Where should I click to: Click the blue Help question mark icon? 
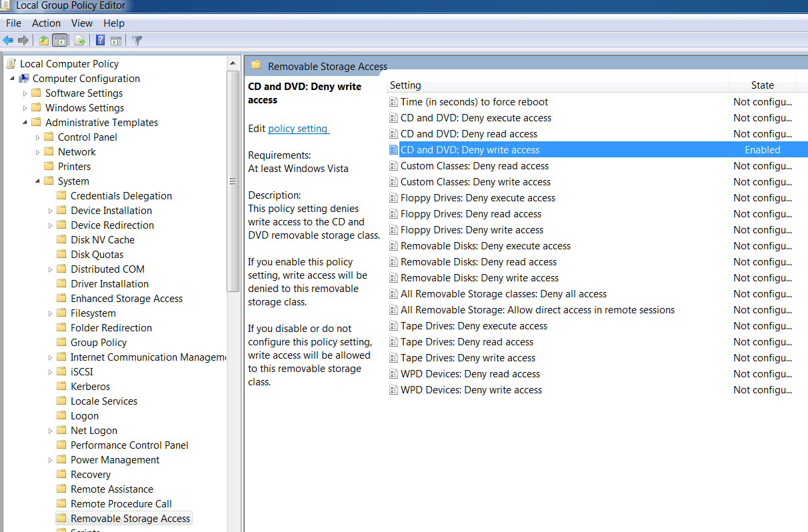click(x=100, y=40)
